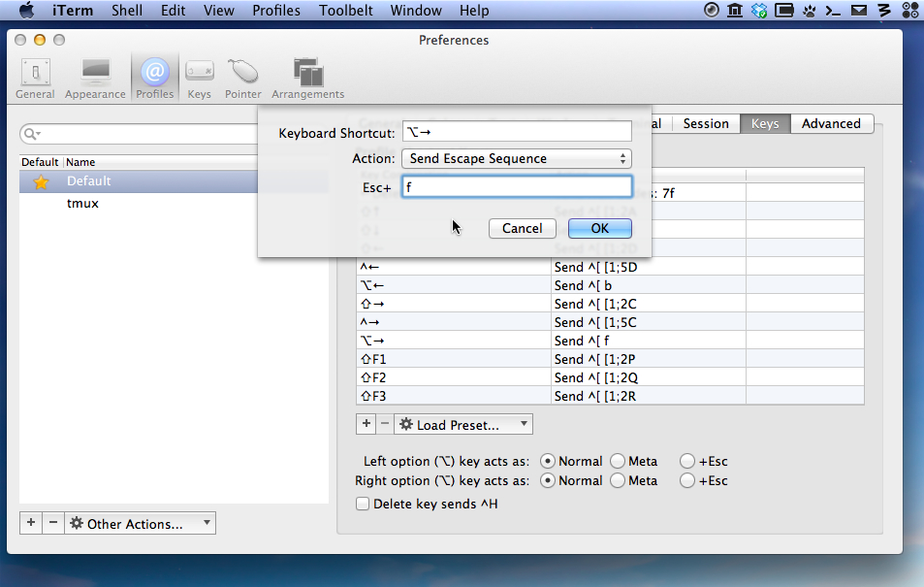Open the General preferences pane
The width and height of the screenshot is (924, 587).
(x=35, y=79)
